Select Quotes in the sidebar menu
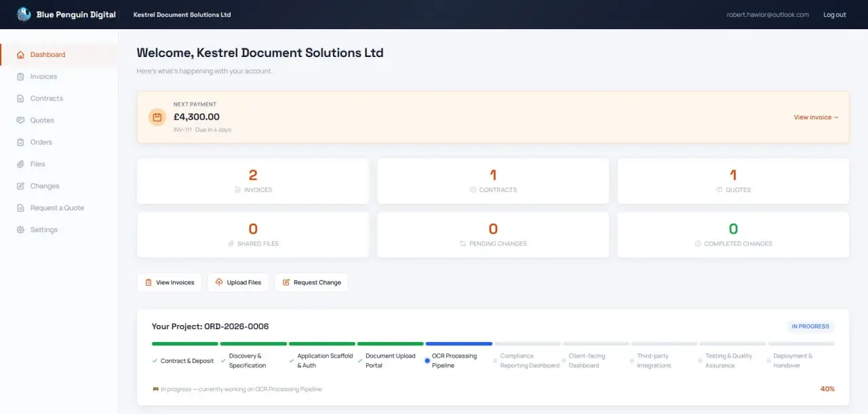 point(59,120)
